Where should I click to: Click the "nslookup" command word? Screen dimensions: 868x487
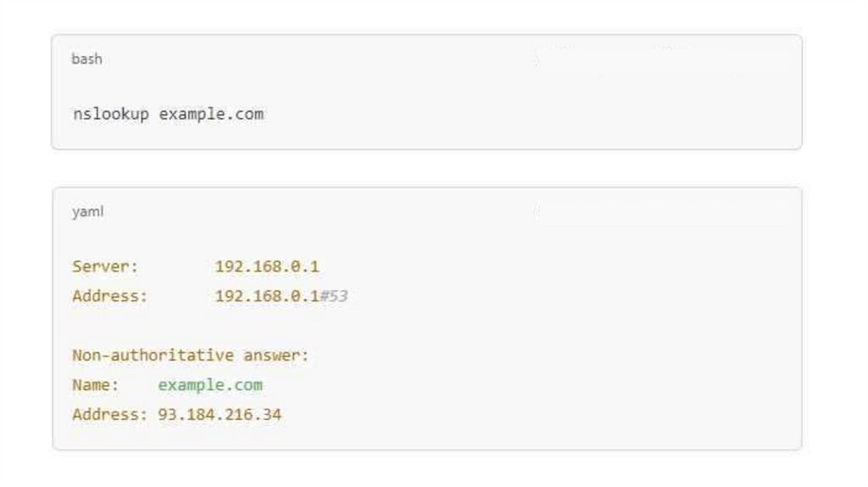point(110,114)
